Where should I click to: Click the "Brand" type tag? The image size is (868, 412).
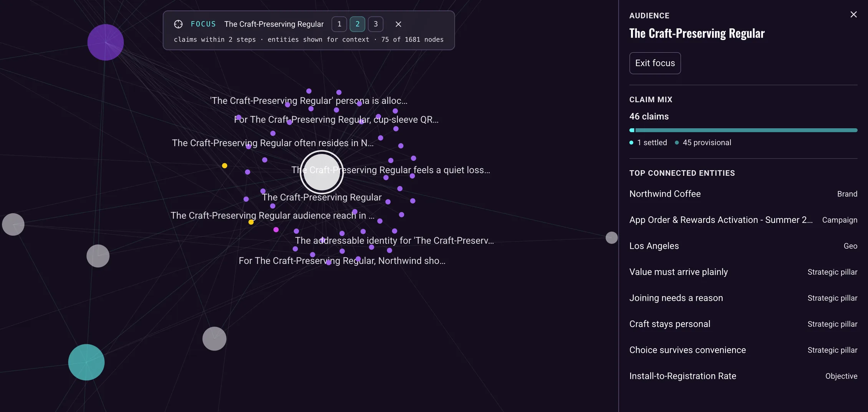click(847, 194)
